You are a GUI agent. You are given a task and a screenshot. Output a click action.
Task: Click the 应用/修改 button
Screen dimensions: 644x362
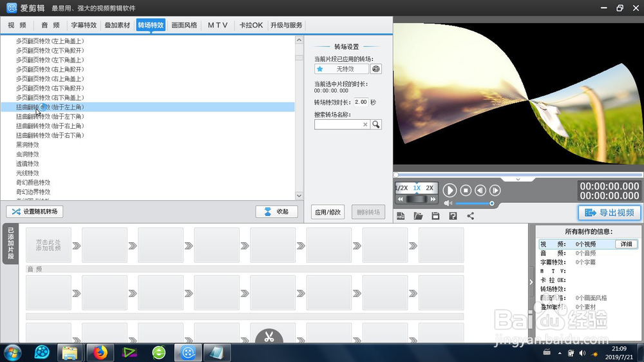pos(328,212)
